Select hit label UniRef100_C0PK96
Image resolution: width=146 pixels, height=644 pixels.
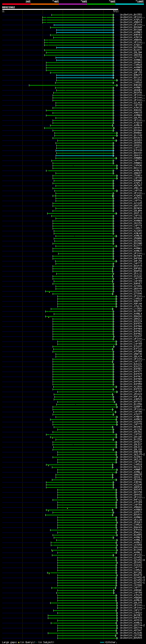(x=131, y=166)
